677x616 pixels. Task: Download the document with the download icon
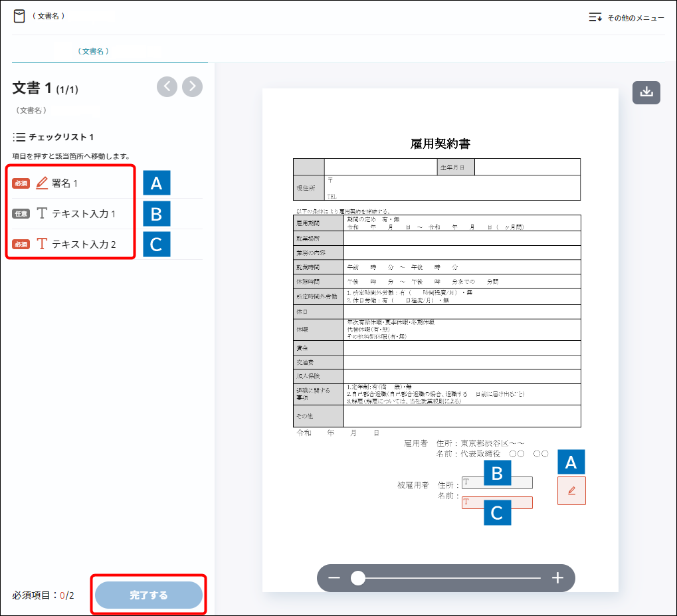[646, 92]
